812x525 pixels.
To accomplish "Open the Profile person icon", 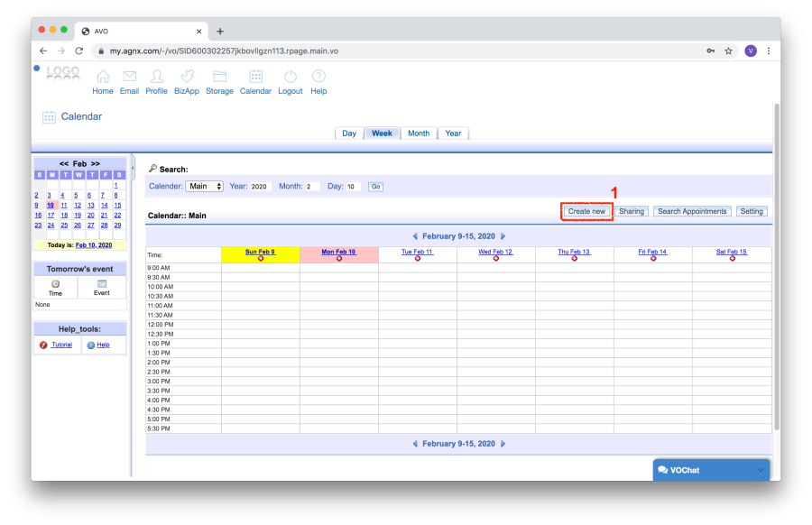I will (x=157, y=77).
